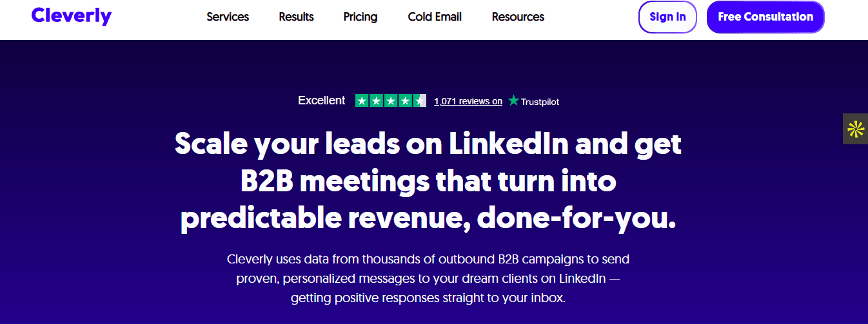This screenshot has width=868, height=324.
Task: Click the third Trustpilot rating star
Action: tap(391, 100)
